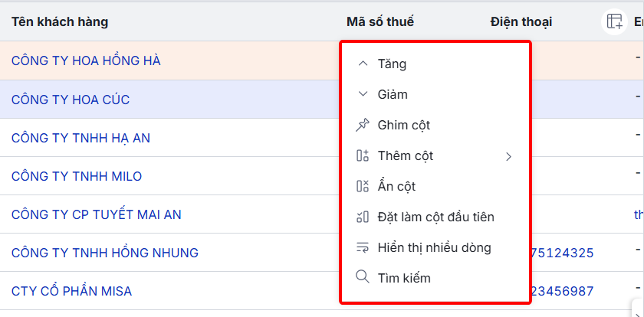
Task: Expand the Thêm cột submenu arrow
Action: [x=508, y=156]
